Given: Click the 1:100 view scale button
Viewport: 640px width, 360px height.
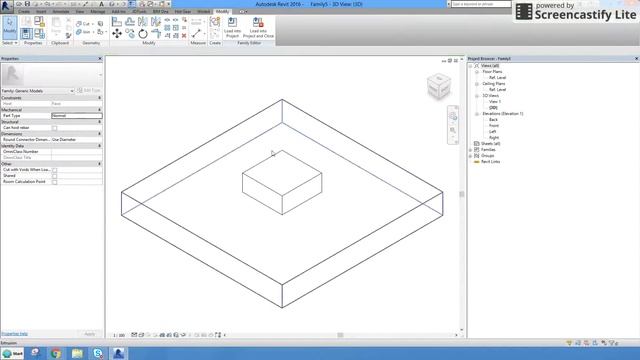Looking at the screenshot, I should (119, 335).
